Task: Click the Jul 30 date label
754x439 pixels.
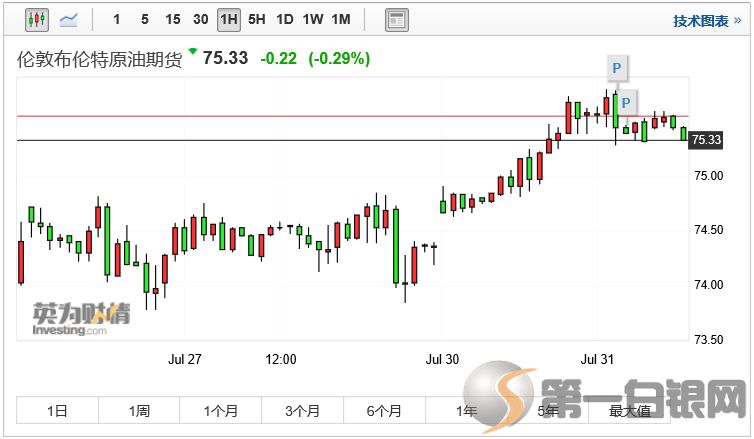Action: coord(442,359)
